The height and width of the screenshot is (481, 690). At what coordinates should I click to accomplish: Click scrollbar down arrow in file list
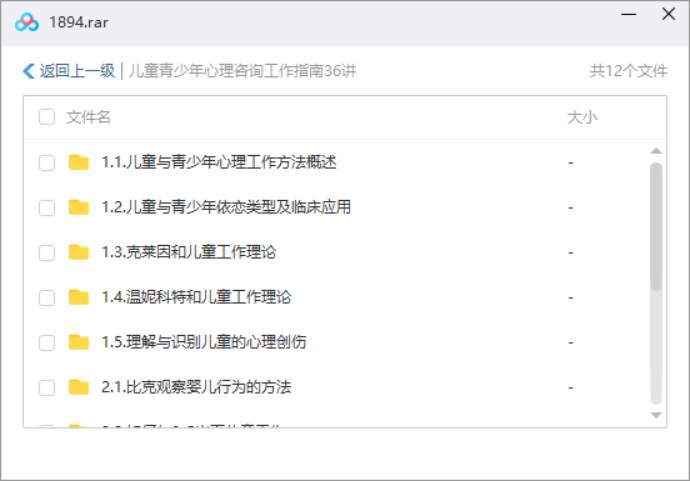coord(656,414)
